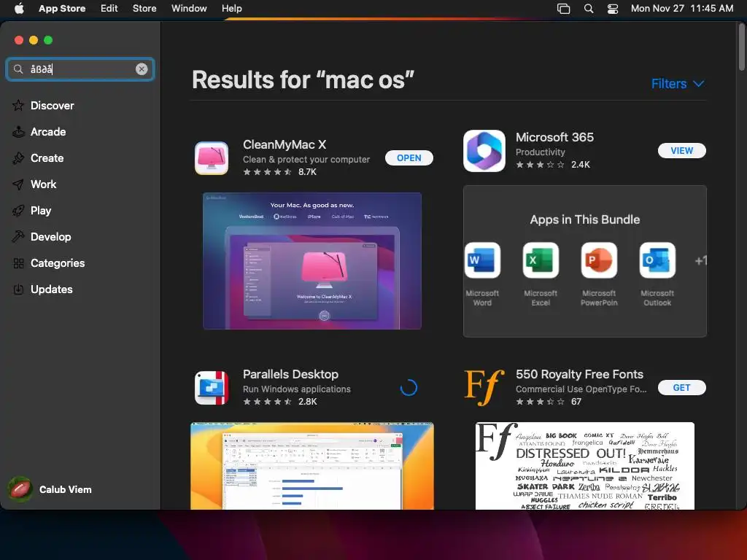Click VIEW button for Microsoft 365
Screen dimensions: 747x560
pos(682,150)
